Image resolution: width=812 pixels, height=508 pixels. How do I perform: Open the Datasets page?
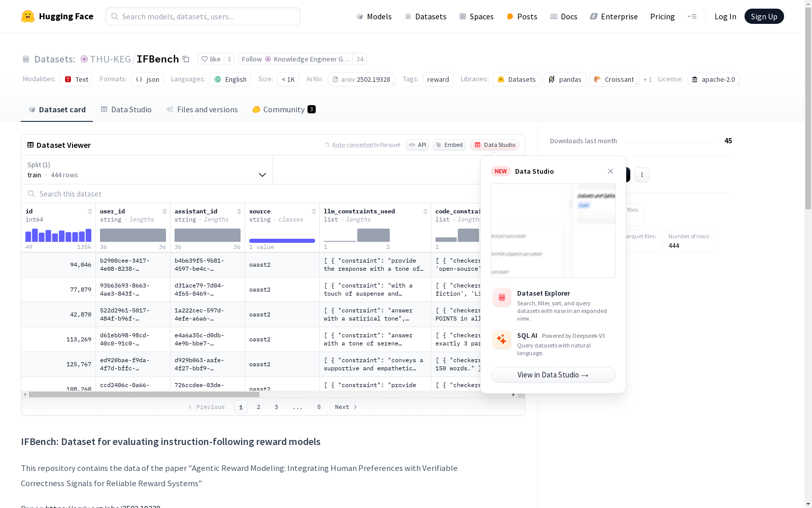[425, 16]
